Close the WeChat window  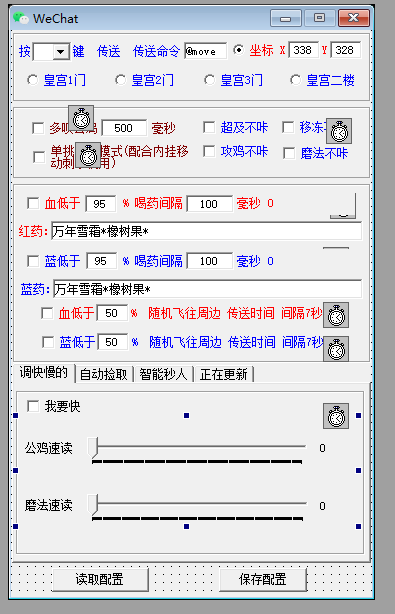354,18
